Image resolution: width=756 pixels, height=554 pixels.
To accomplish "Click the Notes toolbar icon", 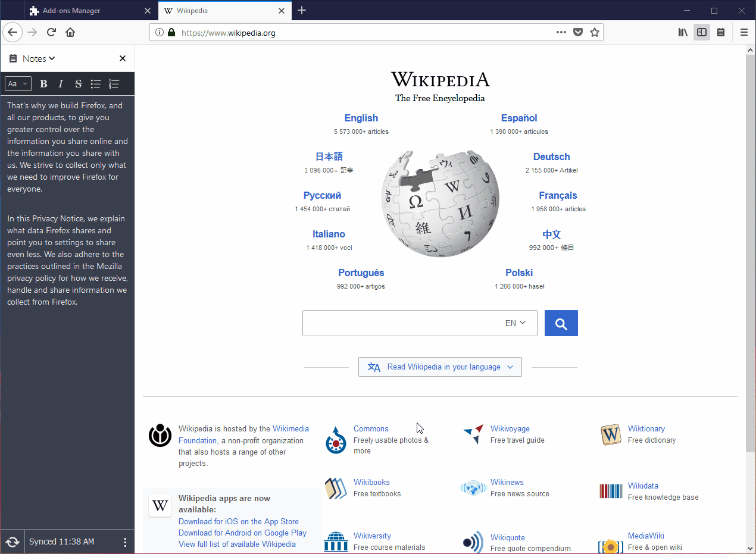I will [x=721, y=32].
